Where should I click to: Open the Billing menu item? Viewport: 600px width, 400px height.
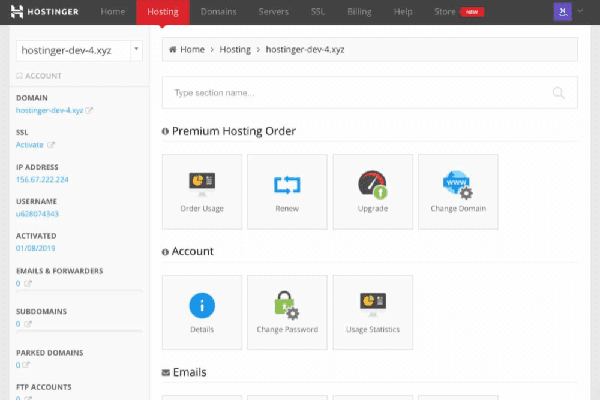(x=358, y=12)
